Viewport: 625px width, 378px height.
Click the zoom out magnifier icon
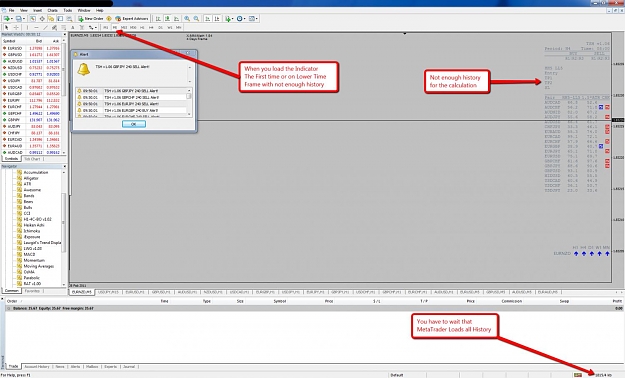pyautogui.click(x=196, y=18)
